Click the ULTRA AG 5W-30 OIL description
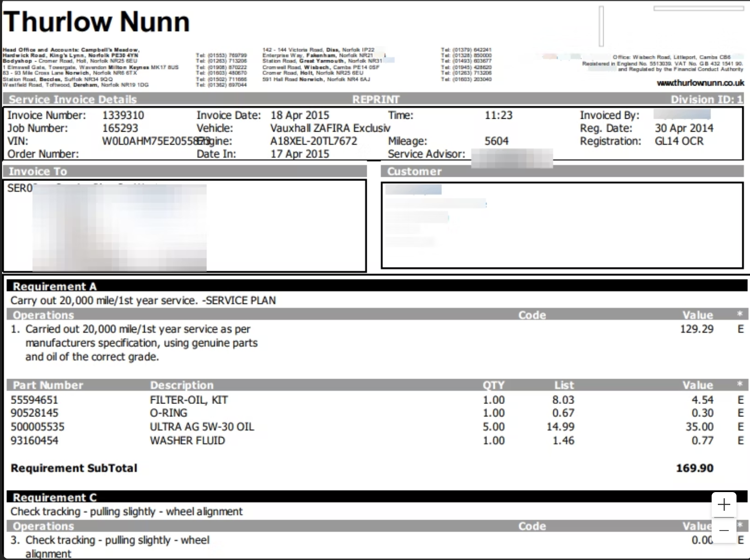The height and width of the screenshot is (560, 750). point(202,427)
